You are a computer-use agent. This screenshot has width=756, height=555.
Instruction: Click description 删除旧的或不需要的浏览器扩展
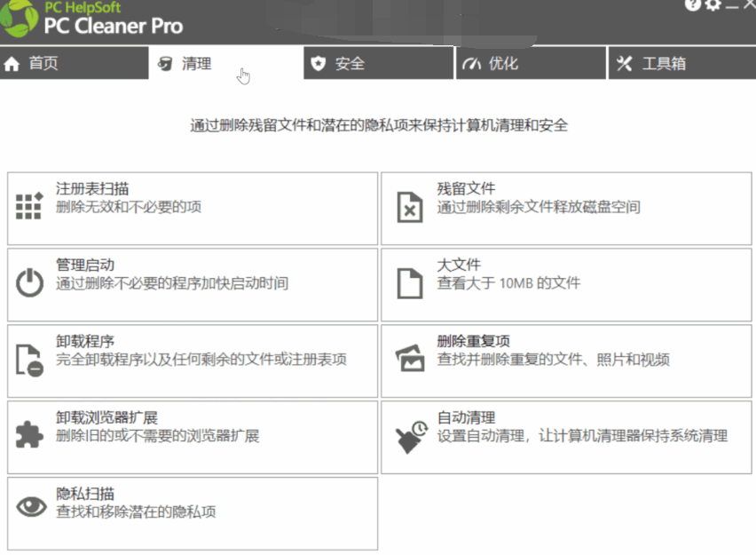(x=158, y=435)
